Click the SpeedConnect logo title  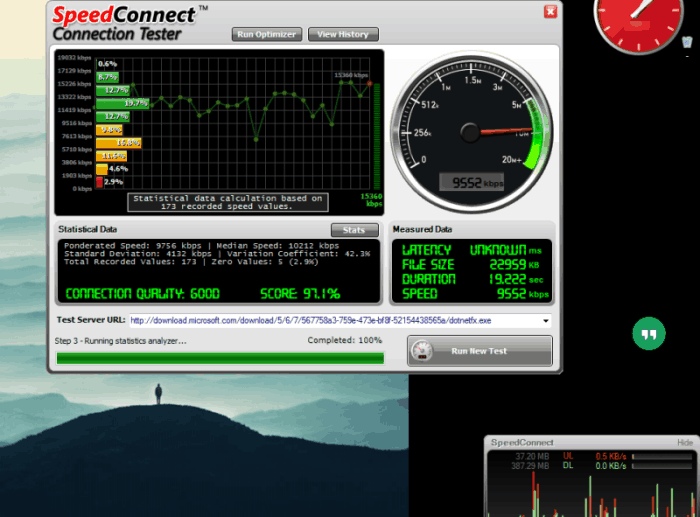click(x=125, y=15)
